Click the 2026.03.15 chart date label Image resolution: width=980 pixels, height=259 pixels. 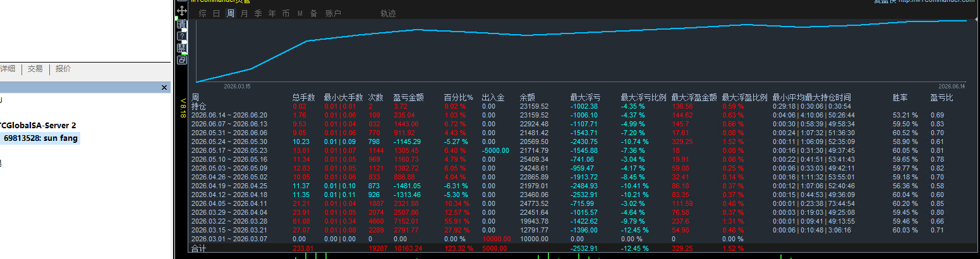point(237,87)
